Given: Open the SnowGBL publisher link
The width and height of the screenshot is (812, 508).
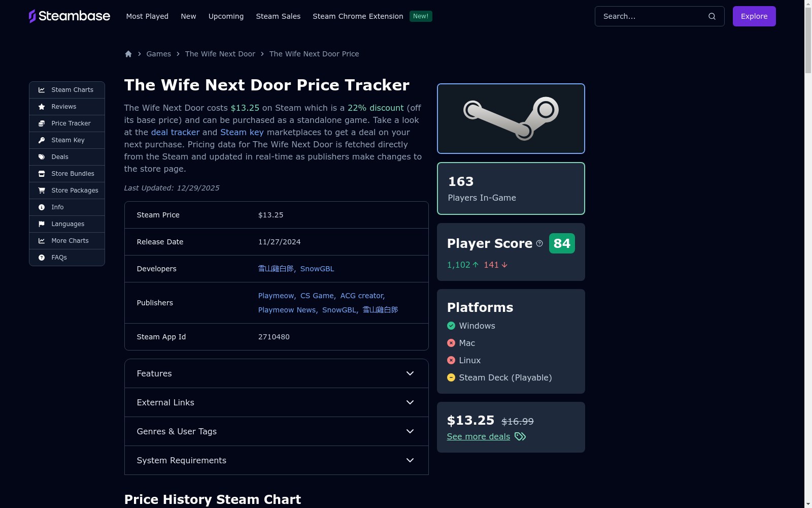Looking at the screenshot, I should coord(340,310).
